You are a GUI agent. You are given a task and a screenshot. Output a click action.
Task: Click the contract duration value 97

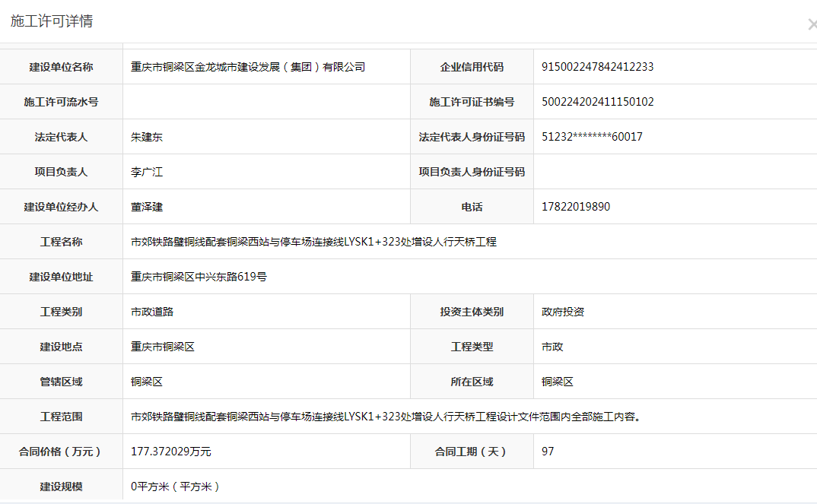point(548,452)
